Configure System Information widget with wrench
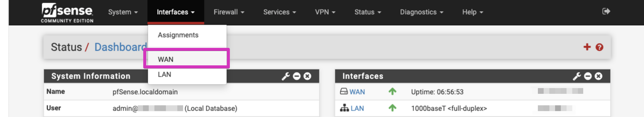644x117 pixels. 286,76
